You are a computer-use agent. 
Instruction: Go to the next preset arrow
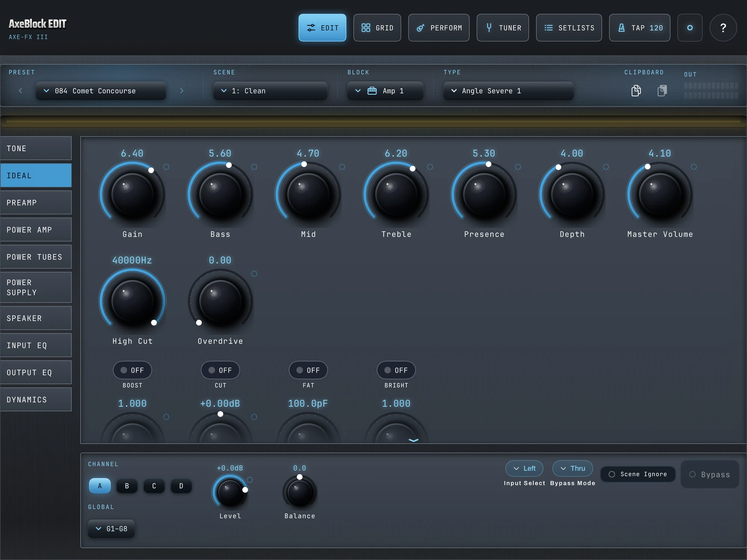[182, 91]
